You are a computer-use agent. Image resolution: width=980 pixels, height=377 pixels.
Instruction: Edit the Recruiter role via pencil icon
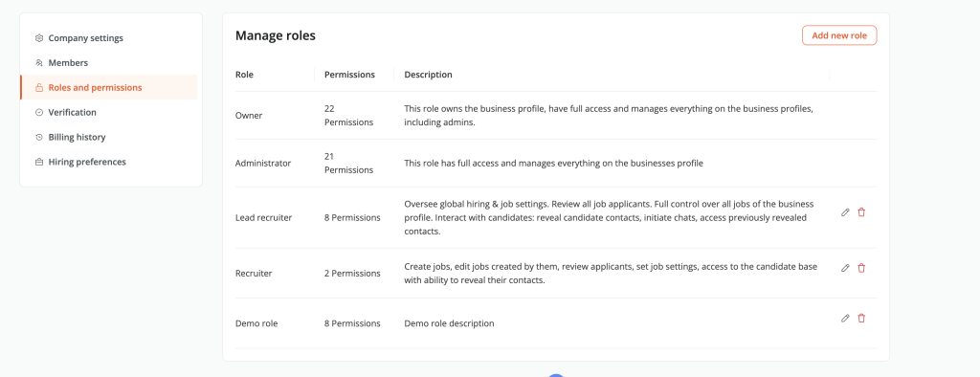[x=845, y=268]
